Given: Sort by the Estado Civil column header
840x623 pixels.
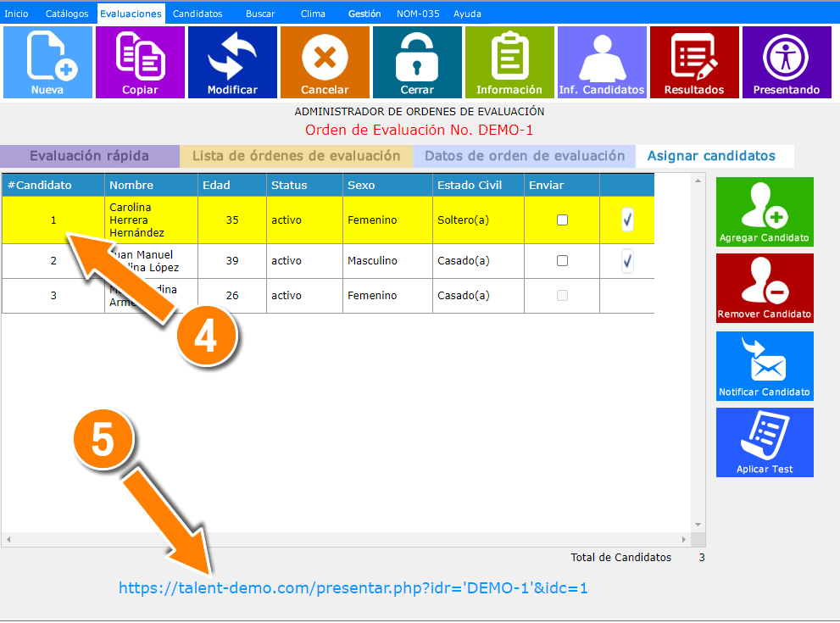Looking at the screenshot, I should click(478, 186).
